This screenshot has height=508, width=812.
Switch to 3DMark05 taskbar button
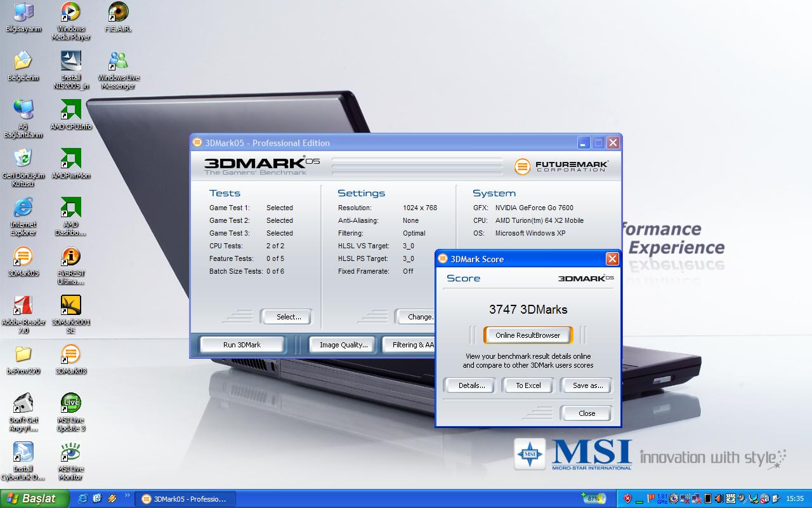point(184,499)
